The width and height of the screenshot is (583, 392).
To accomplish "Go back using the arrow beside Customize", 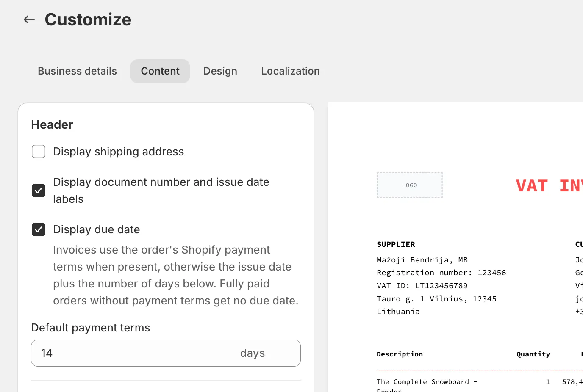I will tap(29, 19).
